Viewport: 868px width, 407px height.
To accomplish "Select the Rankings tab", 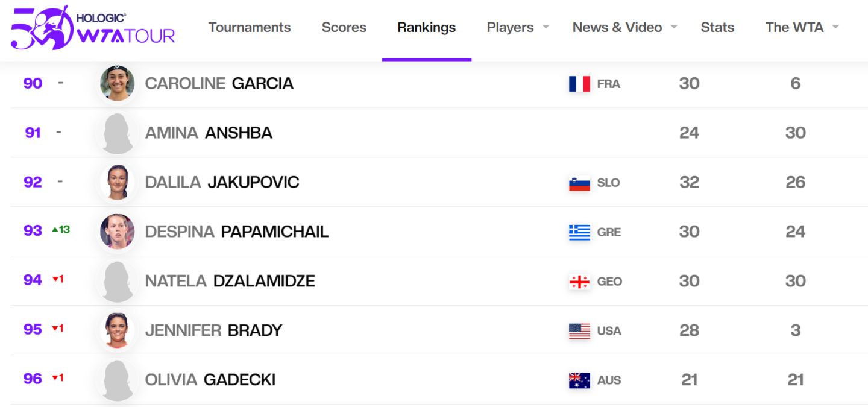I will point(427,27).
